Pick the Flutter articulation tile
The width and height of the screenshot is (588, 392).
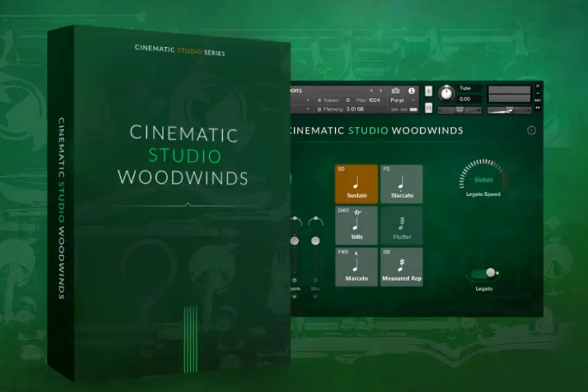pos(402,225)
